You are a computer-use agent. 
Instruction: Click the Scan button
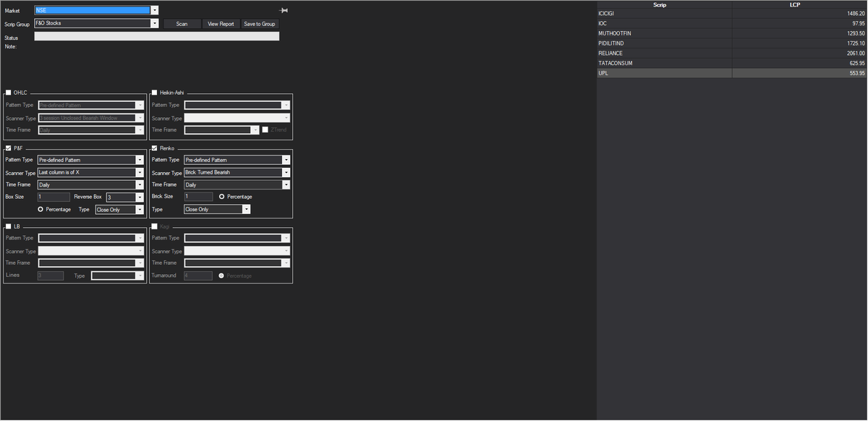point(182,24)
